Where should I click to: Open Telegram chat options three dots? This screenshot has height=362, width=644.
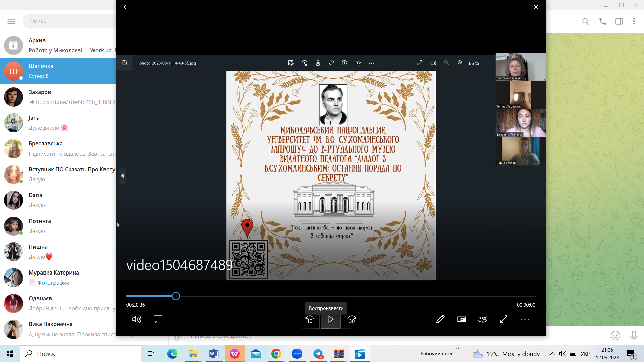pyautogui.click(x=634, y=21)
